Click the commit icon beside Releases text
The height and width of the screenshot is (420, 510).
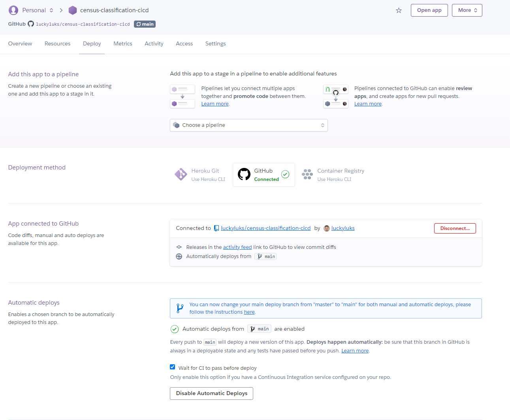pos(179,247)
